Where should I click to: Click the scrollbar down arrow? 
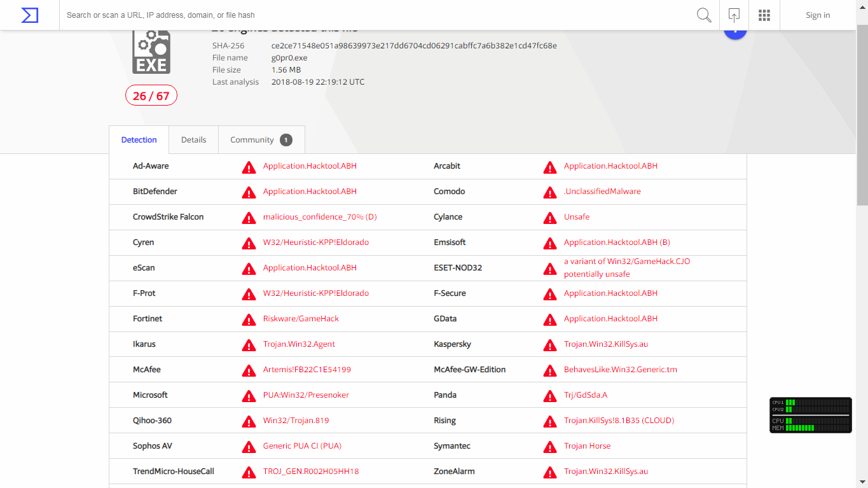coord(862,483)
